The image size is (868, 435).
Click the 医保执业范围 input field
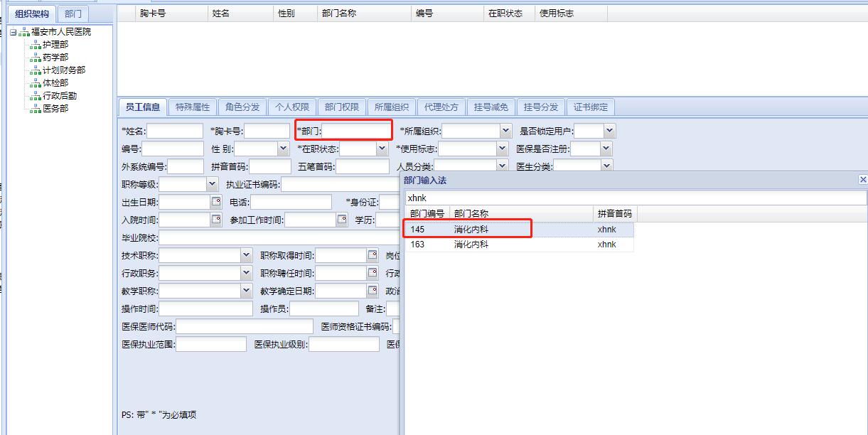click(211, 344)
